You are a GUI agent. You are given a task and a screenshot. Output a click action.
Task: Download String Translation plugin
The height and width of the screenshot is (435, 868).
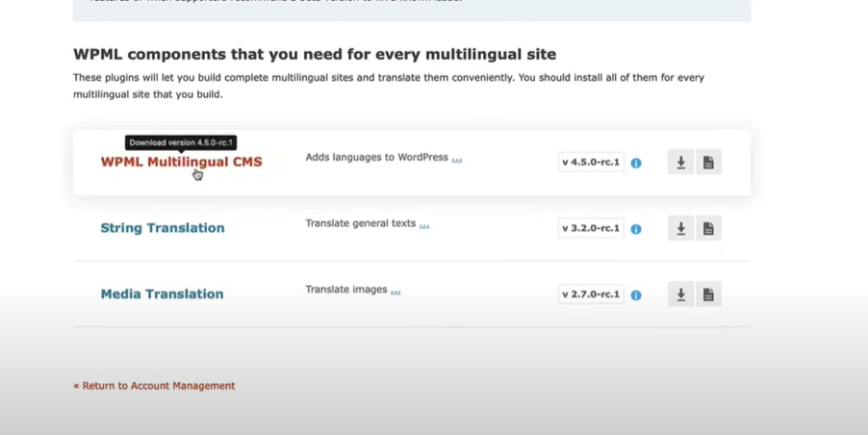tap(681, 228)
